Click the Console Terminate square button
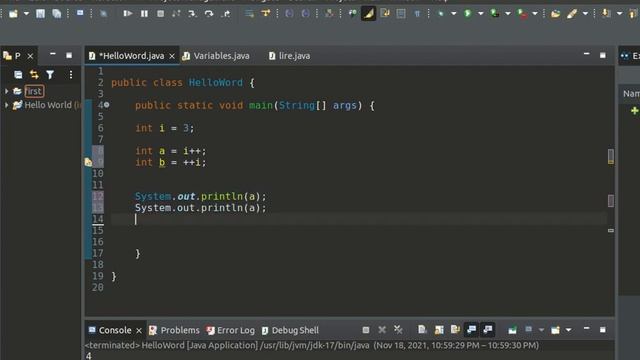 tap(366, 330)
